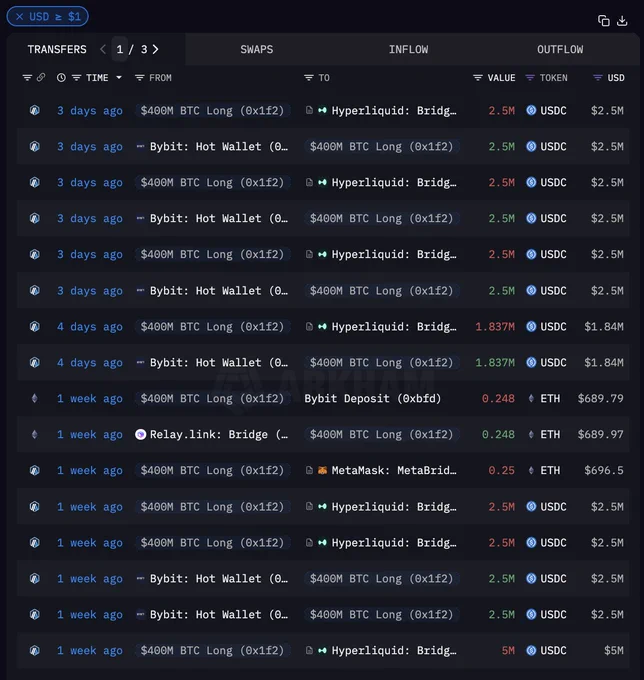Click the Ethereum chain icon on Relay.link row

(35, 434)
